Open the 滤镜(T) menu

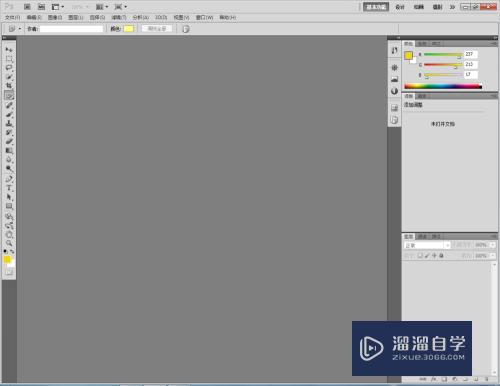pyautogui.click(x=119, y=17)
